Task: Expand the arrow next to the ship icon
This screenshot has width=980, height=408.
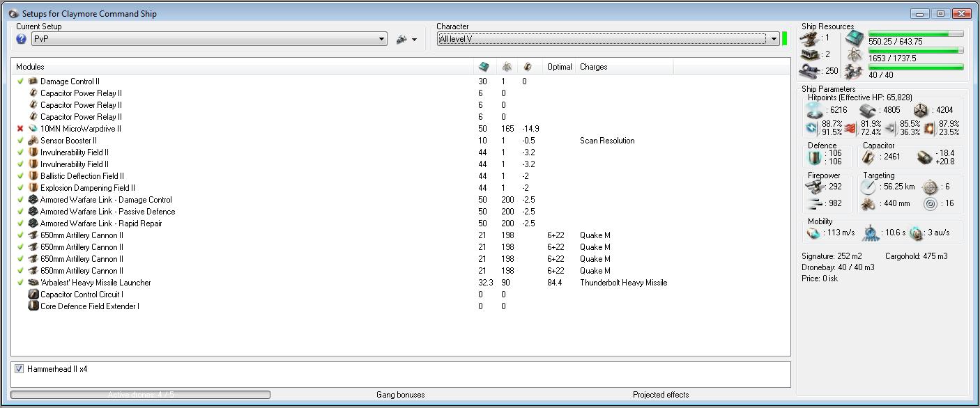Action: coord(415,40)
